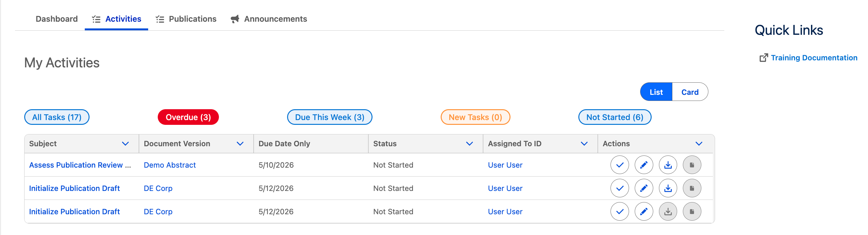Open the Document Version column chevron

[x=240, y=143]
